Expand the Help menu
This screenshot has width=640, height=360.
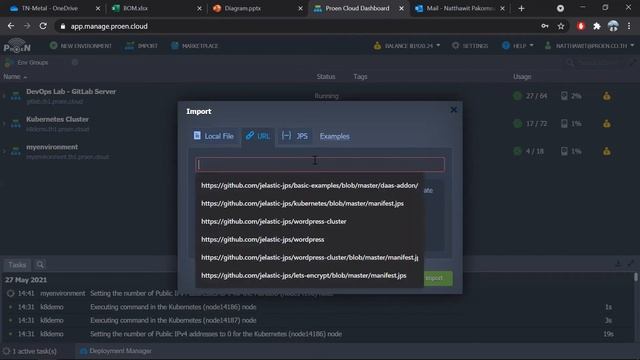pos(518,46)
